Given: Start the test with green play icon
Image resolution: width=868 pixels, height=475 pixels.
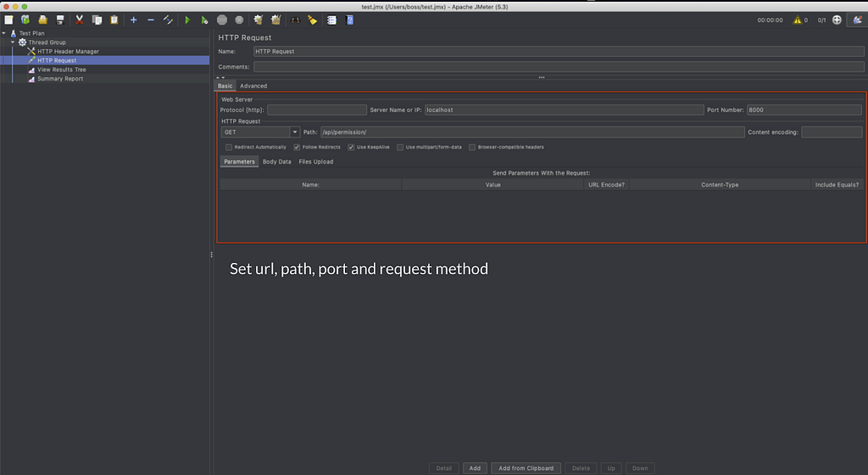Looking at the screenshot, I should [x=187, y=20].
